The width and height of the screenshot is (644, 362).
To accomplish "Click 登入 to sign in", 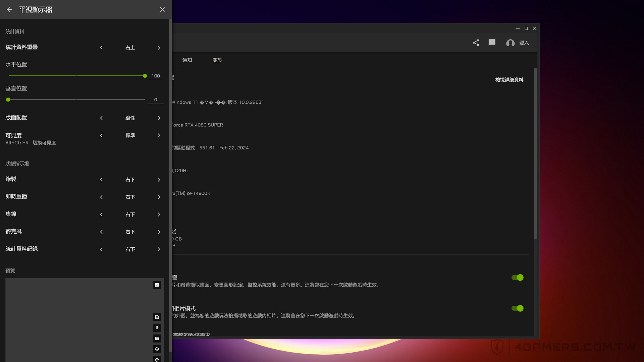I will pyautogui.click(x=524, y=43).
